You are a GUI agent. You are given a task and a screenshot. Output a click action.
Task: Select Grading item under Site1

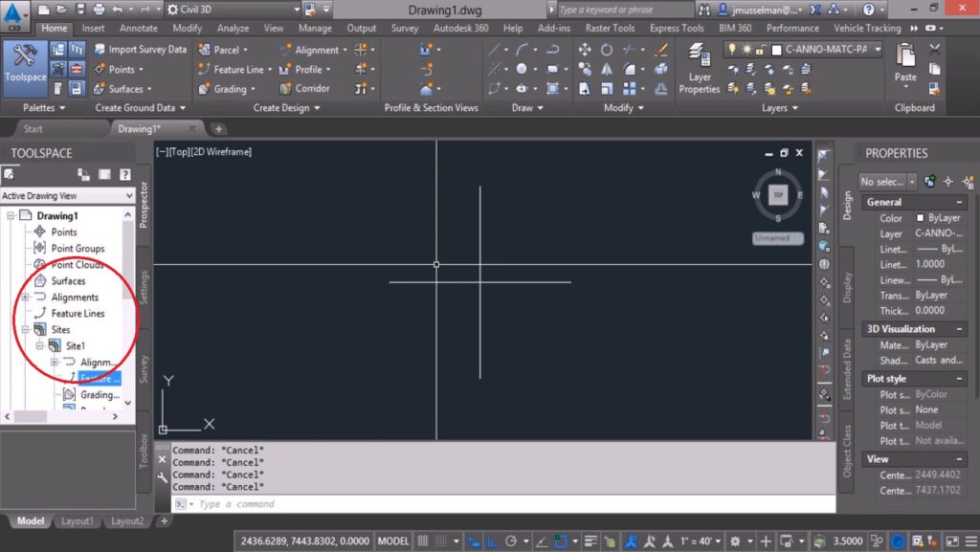point(100,395)
